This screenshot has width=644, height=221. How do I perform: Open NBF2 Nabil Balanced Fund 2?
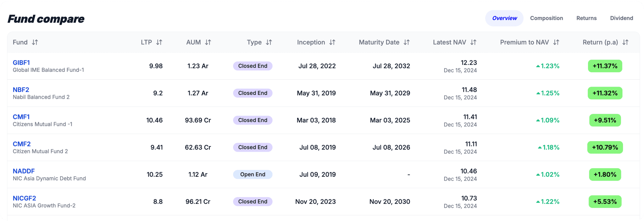(20, 89)
